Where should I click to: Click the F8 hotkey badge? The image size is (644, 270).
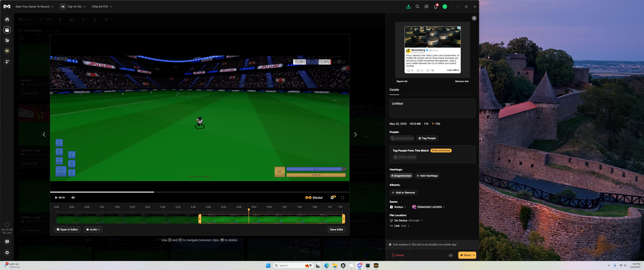coord(63,7)
